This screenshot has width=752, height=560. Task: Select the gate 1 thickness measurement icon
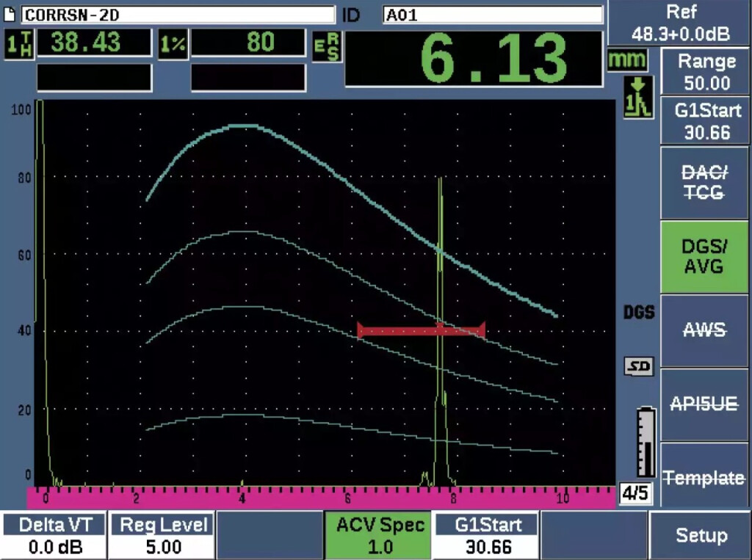(x=15, y=45)
